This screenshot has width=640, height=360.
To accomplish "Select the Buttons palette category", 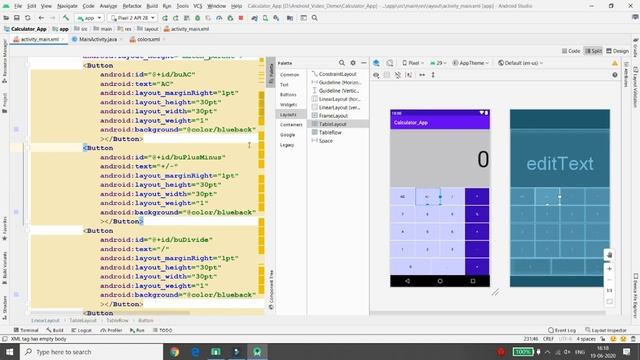I will pyautogui.click(x=288, y=95).
